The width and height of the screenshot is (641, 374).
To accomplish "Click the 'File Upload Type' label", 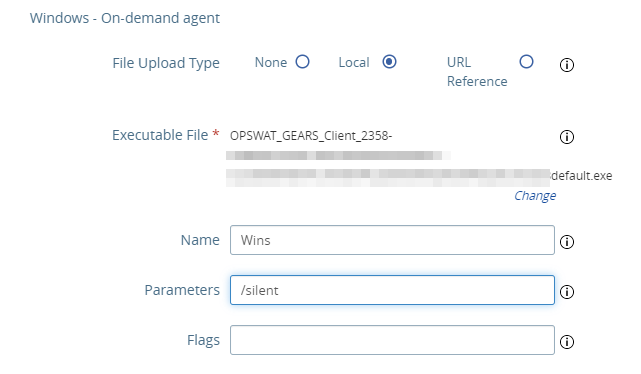I will pos(166,63).
